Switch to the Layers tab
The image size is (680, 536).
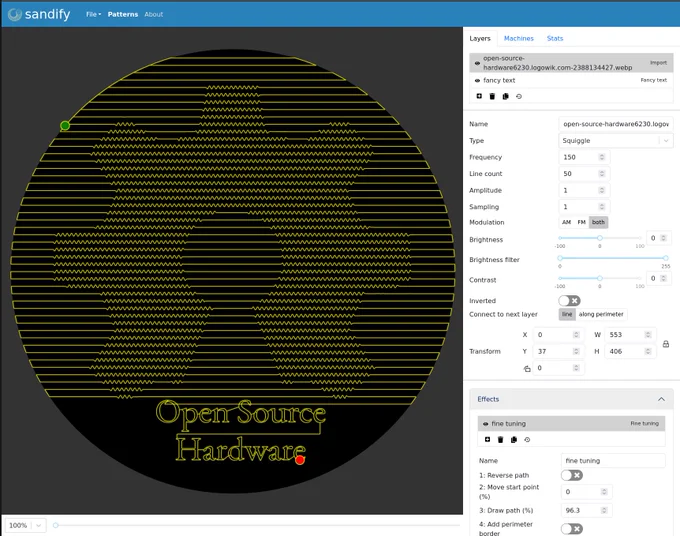pyautogui.click(x=480, y=38)
